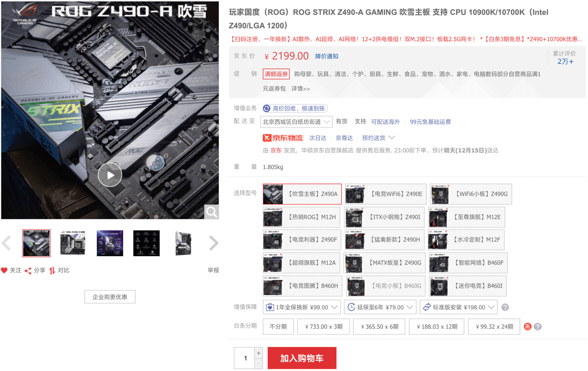Show previous thumbnails with left arrow
Screen dimensions: 588x371
click(x=6, y=243)
